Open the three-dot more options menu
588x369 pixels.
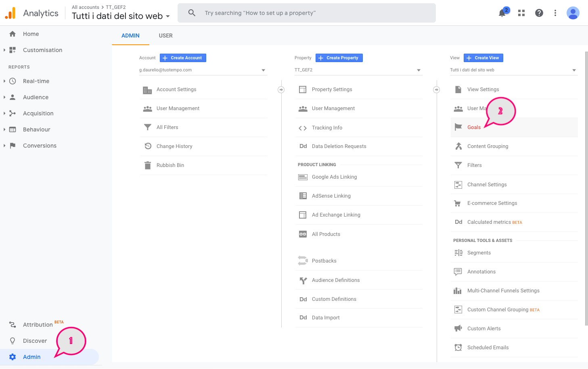point(555,13)
